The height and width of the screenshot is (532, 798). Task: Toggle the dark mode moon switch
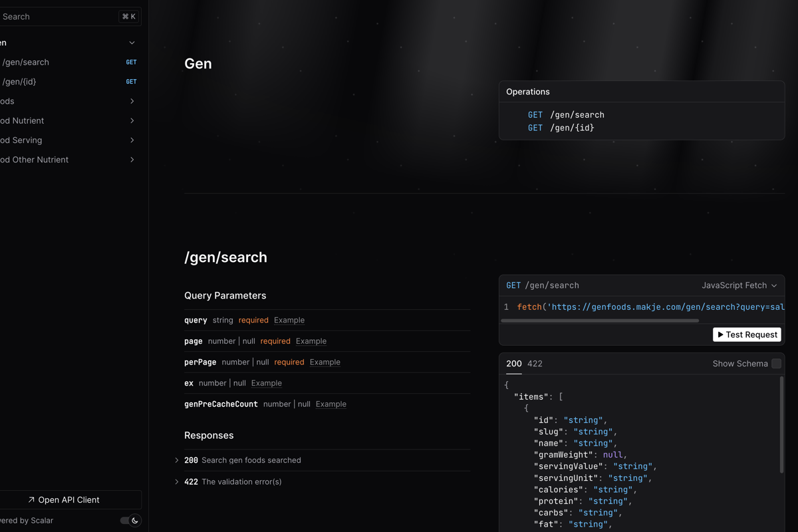130,521
